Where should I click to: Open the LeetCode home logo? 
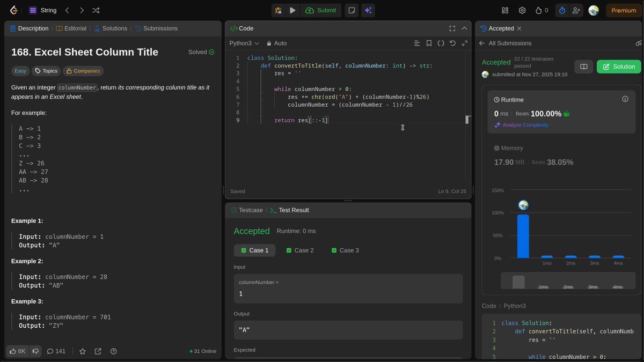pyautogui.click(x=14, y=10)
